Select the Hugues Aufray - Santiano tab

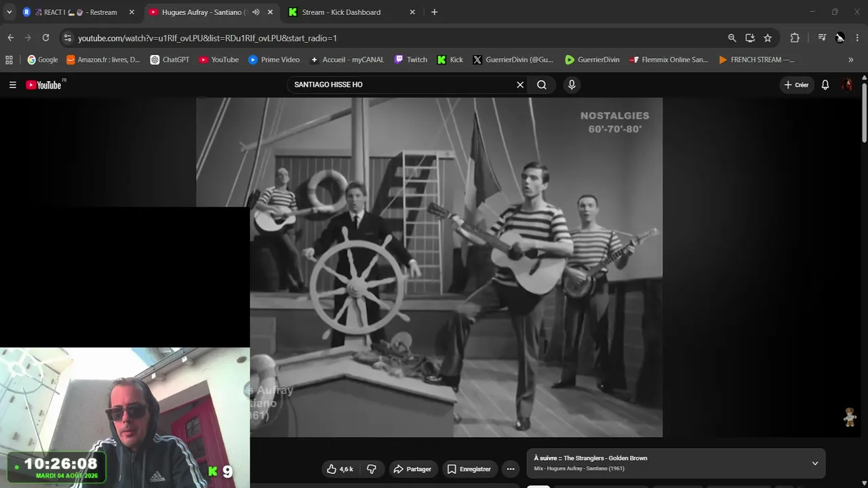point(203,12)
